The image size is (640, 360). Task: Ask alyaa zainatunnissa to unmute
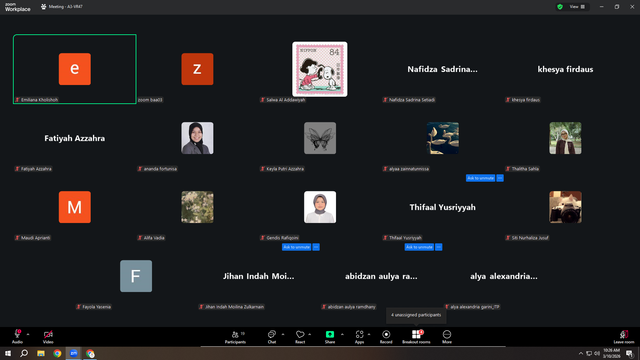click(x=480, y=178)
